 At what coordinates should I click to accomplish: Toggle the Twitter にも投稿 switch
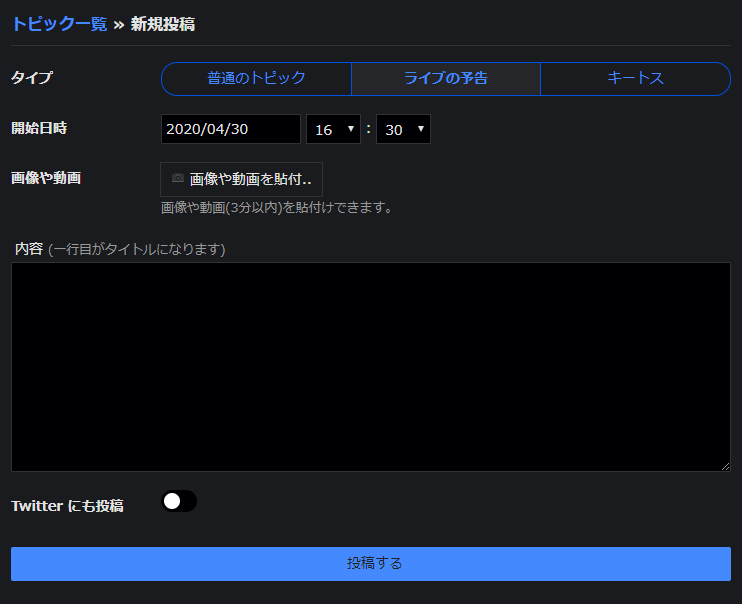[x=179, y=502]
